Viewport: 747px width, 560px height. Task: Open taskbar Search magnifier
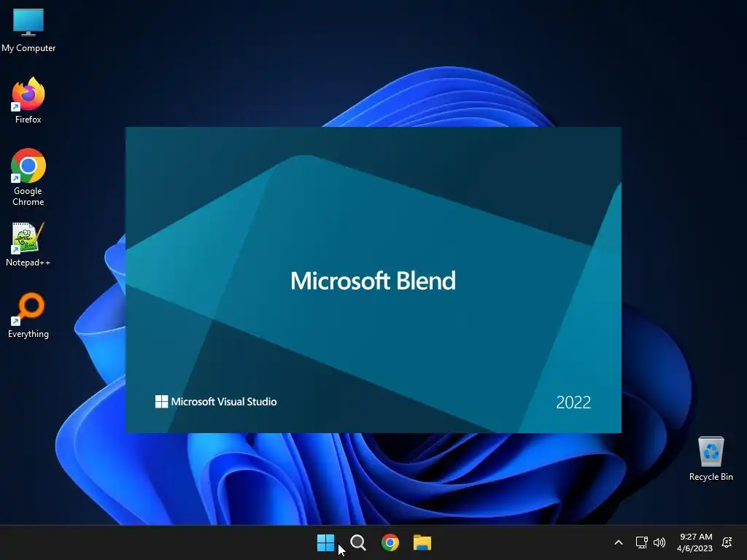pyautogui.click(x=357, y=542)
